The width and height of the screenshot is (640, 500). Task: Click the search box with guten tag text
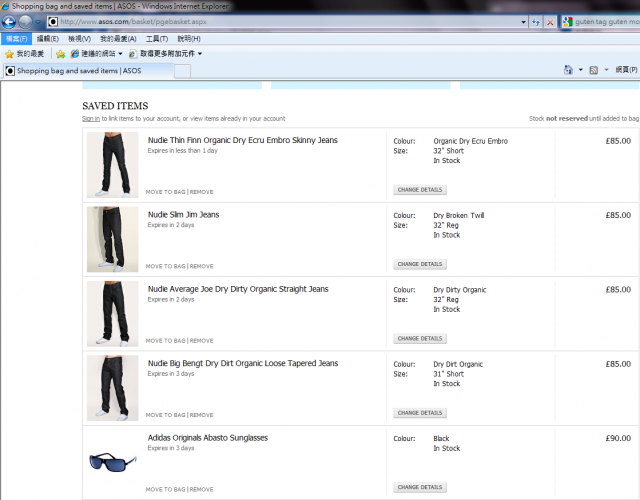pos(607,22)
